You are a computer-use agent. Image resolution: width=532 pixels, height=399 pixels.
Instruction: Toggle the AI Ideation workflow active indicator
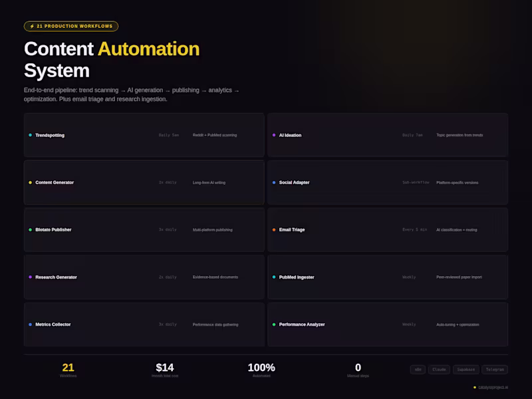[275, 135]
